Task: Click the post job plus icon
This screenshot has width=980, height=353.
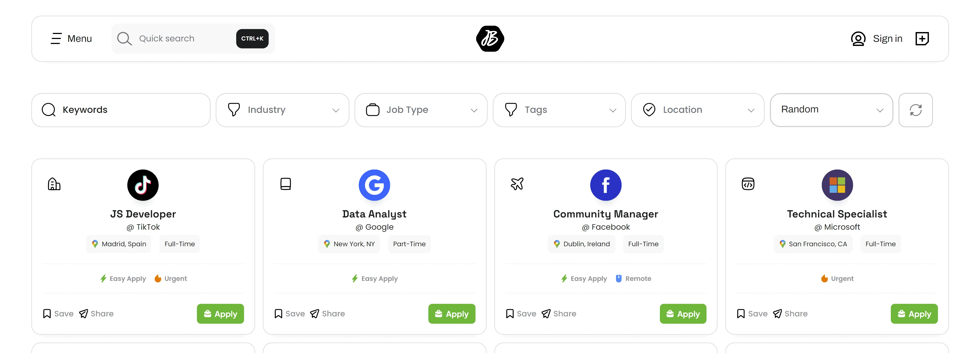Action: point(922,38)
